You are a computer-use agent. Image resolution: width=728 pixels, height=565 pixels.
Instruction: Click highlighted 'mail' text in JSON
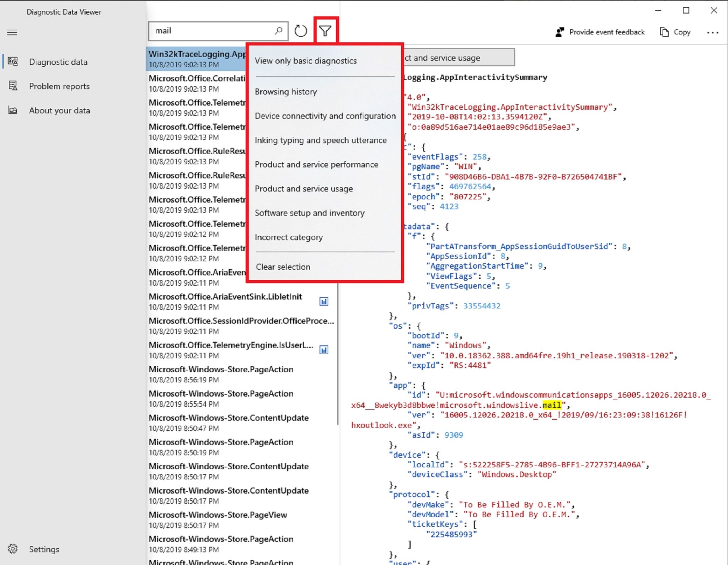pos(552,405)
